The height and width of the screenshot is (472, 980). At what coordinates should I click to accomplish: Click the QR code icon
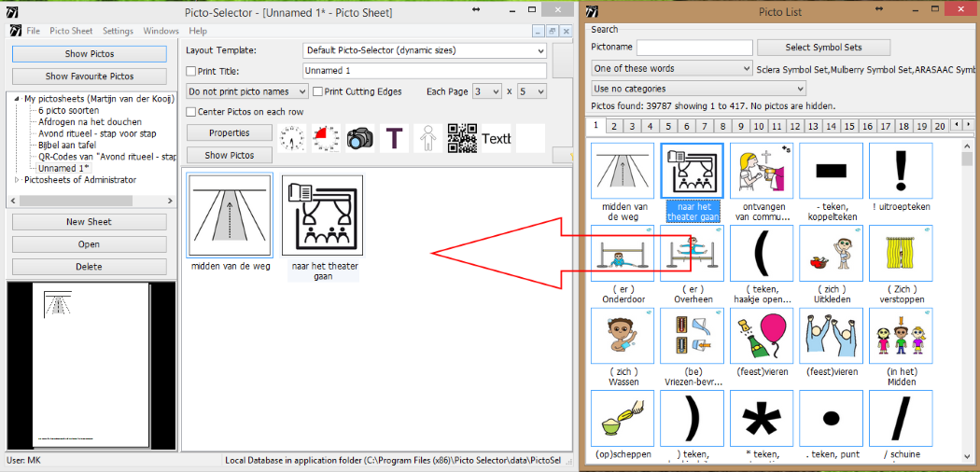pyautogui.click(x=461, y=138)
